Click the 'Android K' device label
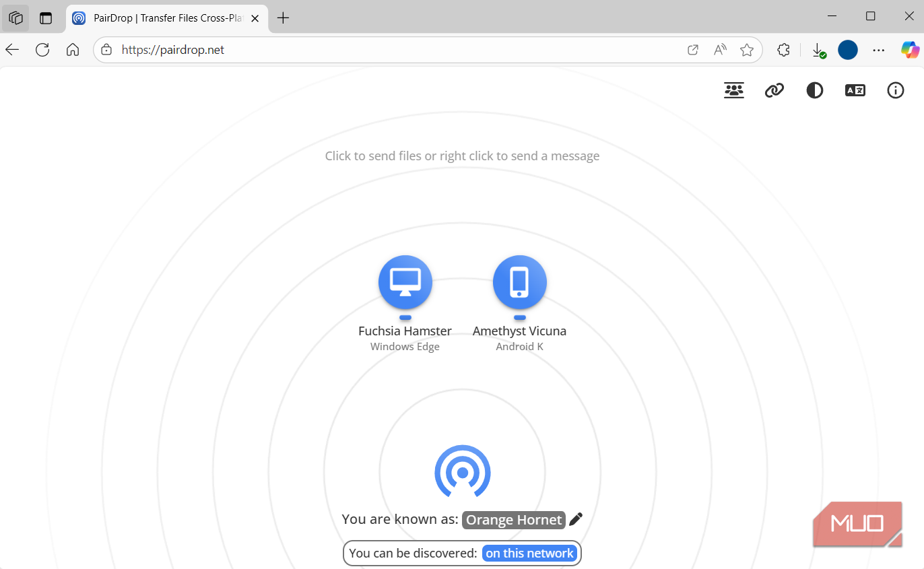This screenshot has width=924, height=569. pyautogui.click(x=519, y=347)
